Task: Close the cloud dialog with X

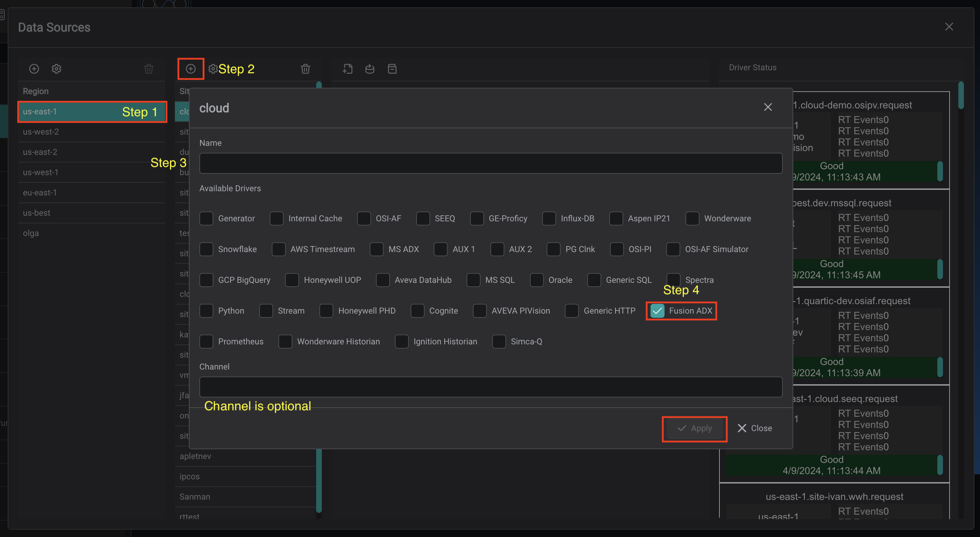Action: [768, 107]
